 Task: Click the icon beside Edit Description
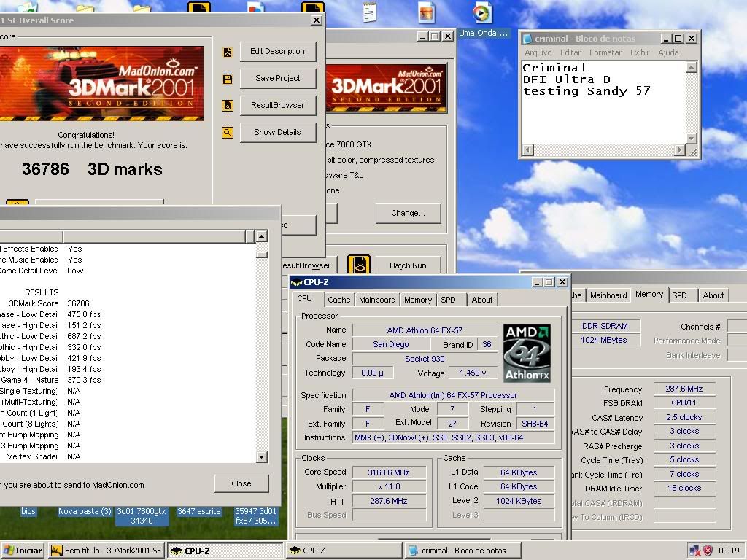[228, 52]
